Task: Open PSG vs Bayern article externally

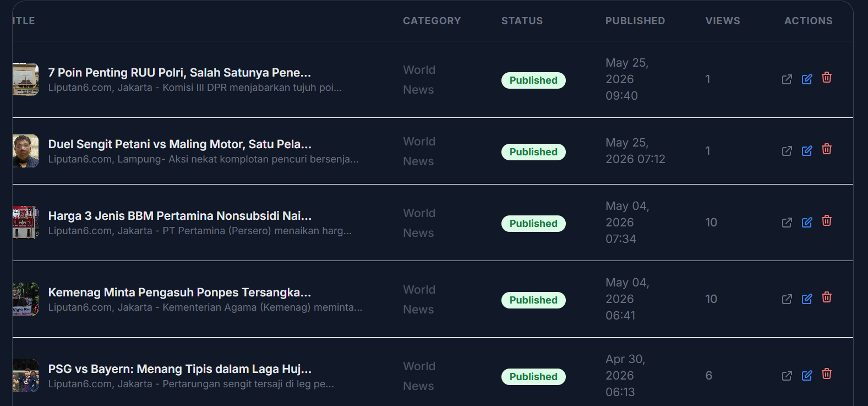Action: [x=787, y=376]
